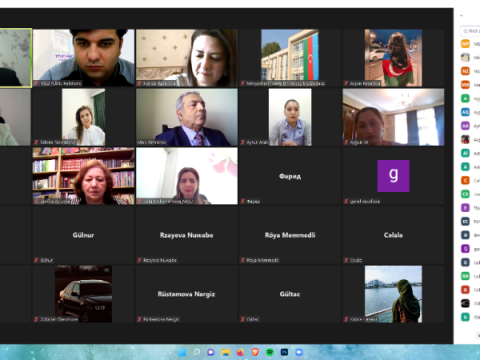Select the woman under chandelier video tile
The height and width of the screenshot is (360, 480).
[393, 117]
